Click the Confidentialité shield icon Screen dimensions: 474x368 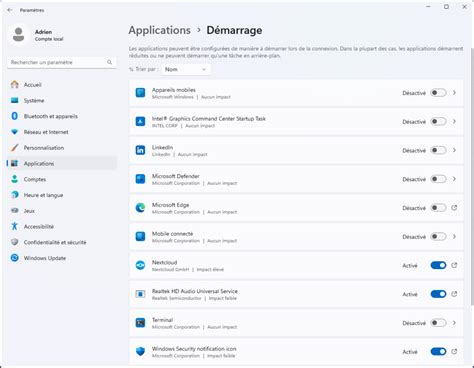[14, 242]
